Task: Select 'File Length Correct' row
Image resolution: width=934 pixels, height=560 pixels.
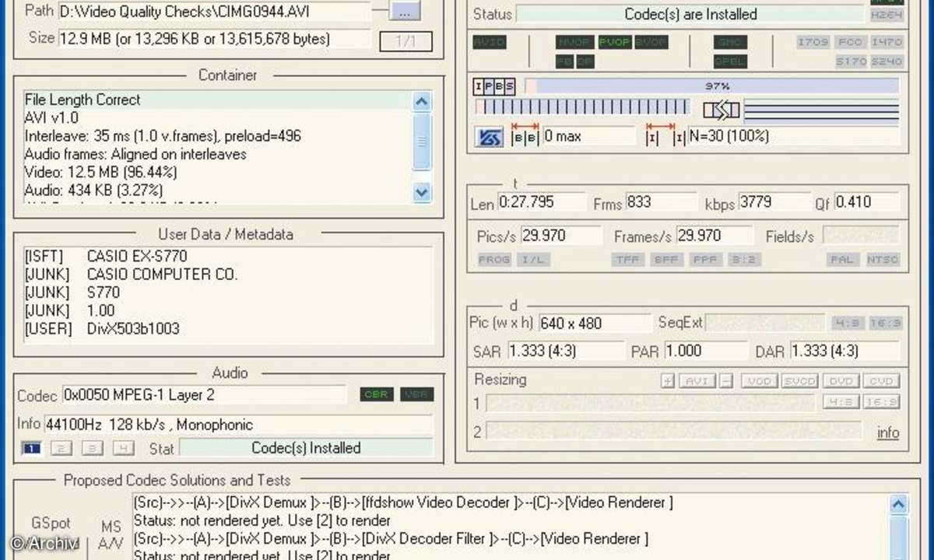Action: click(x=217, y=100)
